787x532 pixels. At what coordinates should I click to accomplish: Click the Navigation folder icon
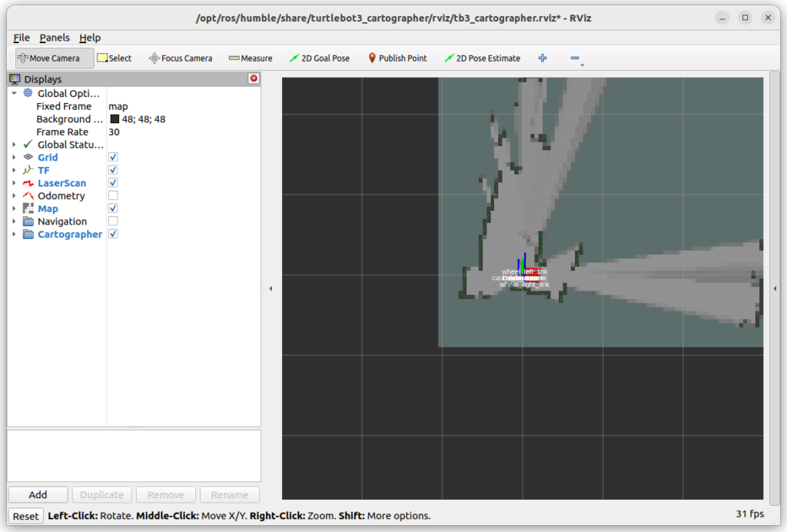(28, 221)
